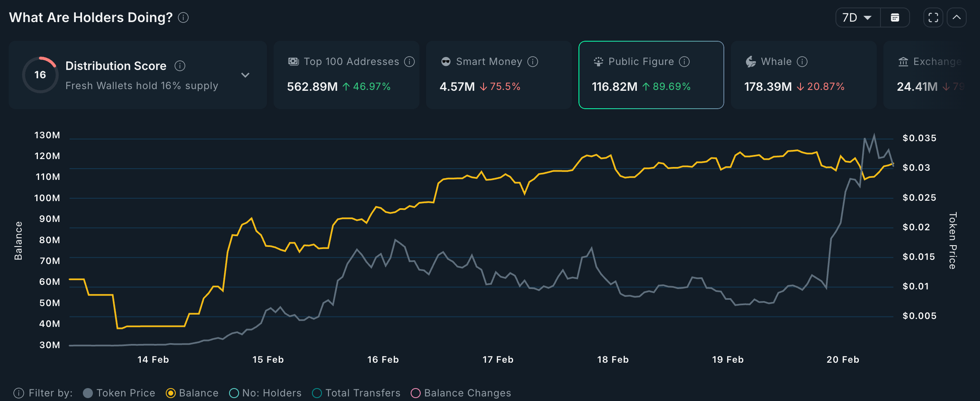Select the Balance filter swatch
This screenshot has width=980, height=401.
click(171, 393)
